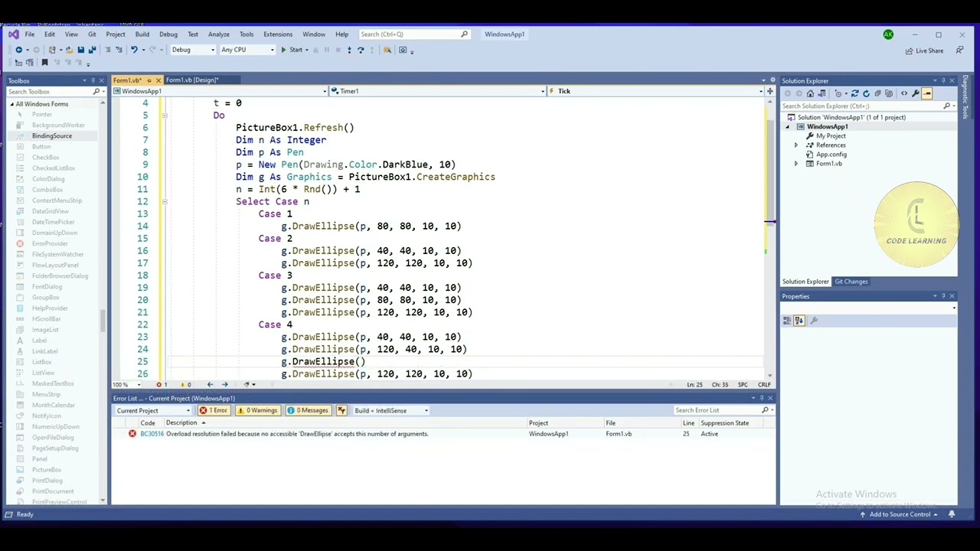Select My Project in Solution Explorer
The image size is (980, 551).
831,136
